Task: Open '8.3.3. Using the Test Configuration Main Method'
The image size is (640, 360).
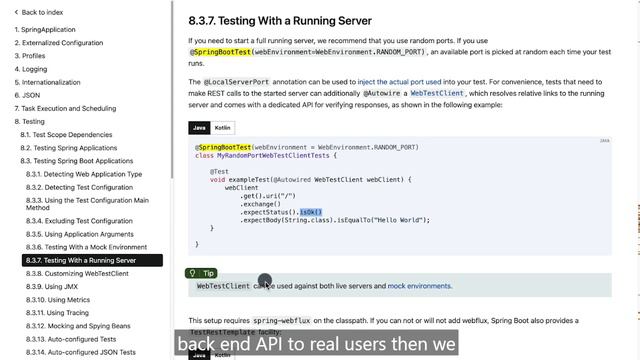Action: pyautogui.click(x=87, y=204)
